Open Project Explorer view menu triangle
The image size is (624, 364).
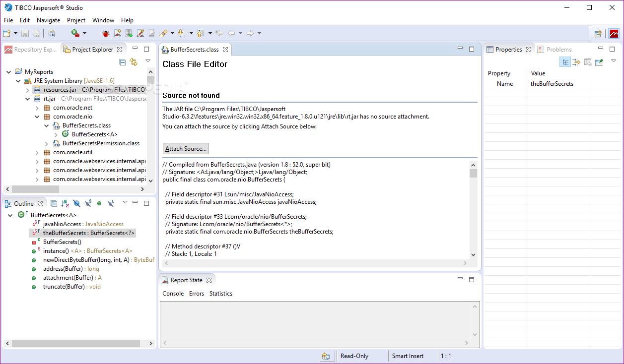[x=147, y=61]
